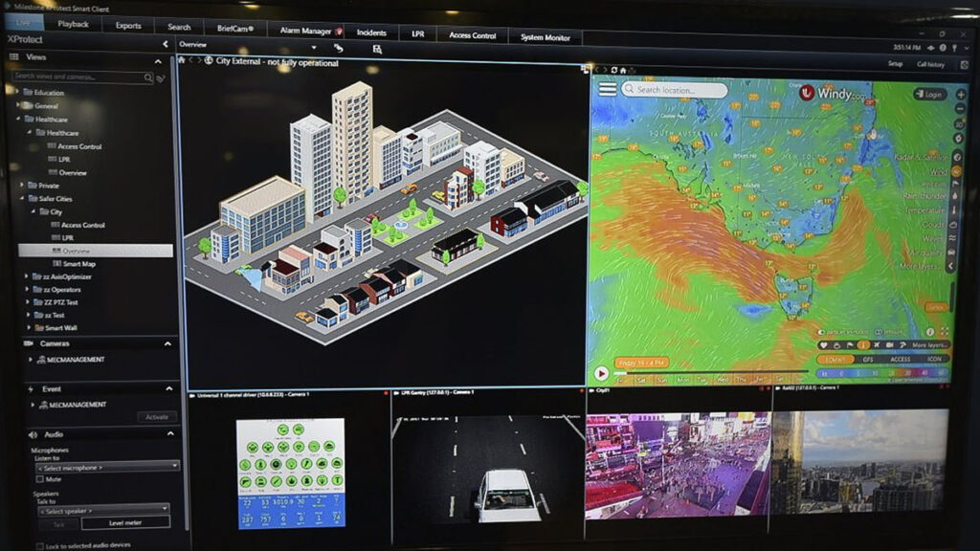
Task: Open the Windy hamburger menu
Action: coord(610,87)
